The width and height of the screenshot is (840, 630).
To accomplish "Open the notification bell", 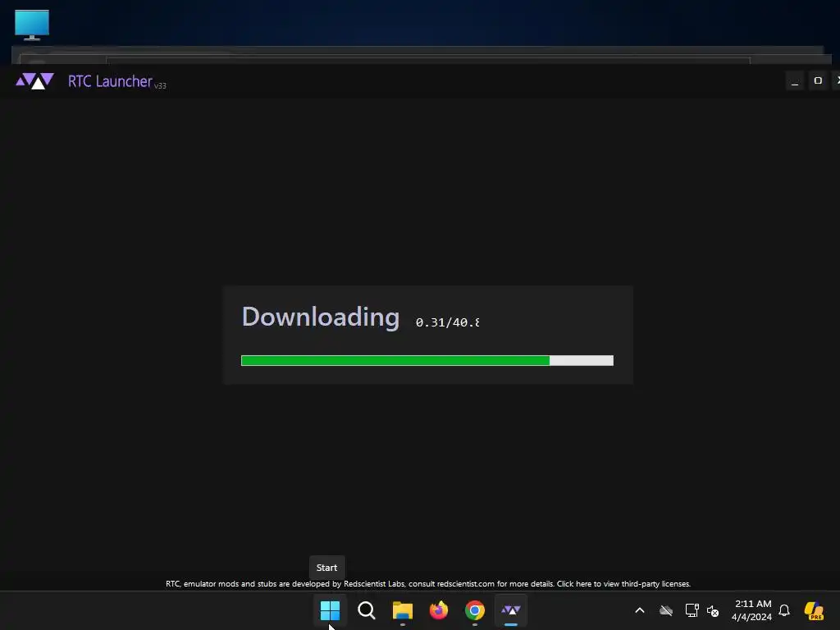I will pos(784,610).
